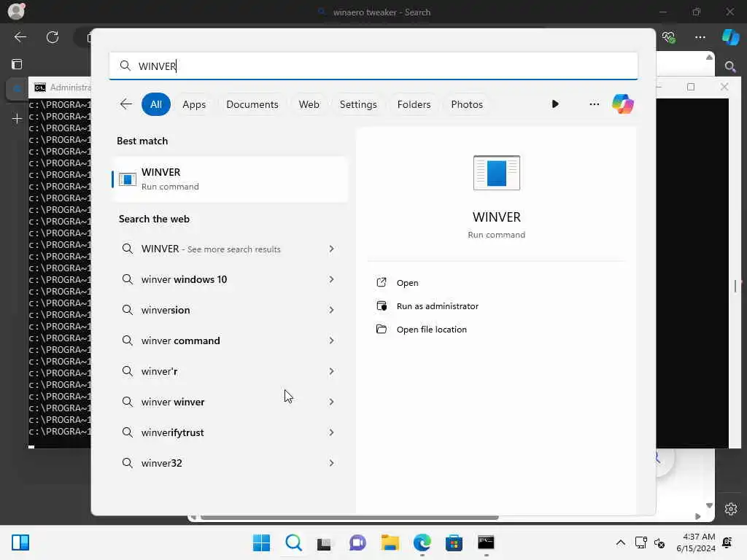This screenshot has width=747, height=560.
Task: Click search box containing WINVER
Action: [x=373, y=66]
